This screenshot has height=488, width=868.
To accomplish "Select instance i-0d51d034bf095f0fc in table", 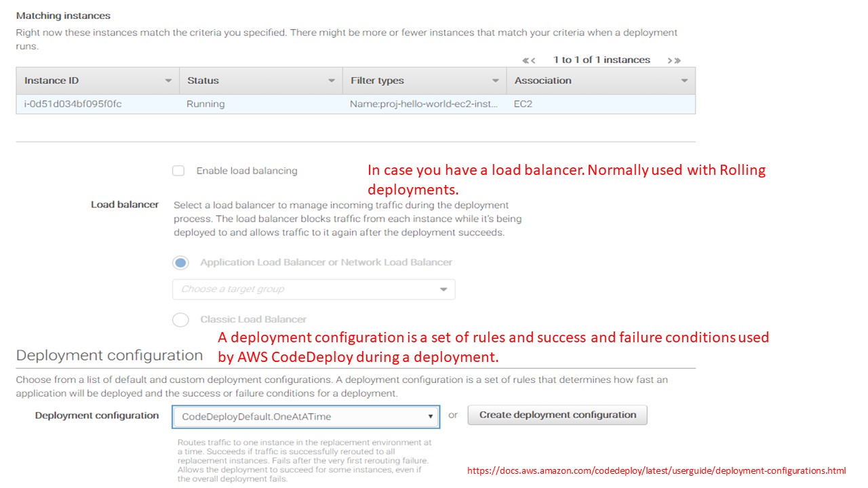I will tap(73, 104).
